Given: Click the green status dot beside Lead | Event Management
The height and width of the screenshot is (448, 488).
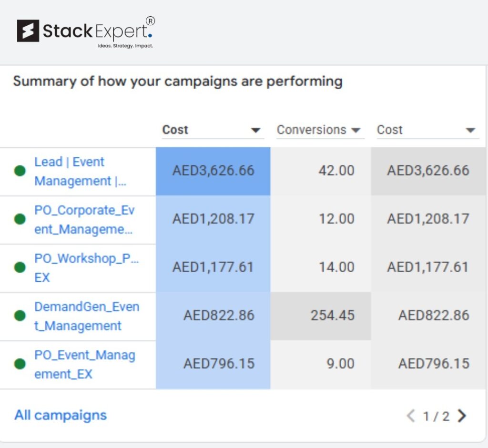Looking at the screenshot, I should pos(20,171).
